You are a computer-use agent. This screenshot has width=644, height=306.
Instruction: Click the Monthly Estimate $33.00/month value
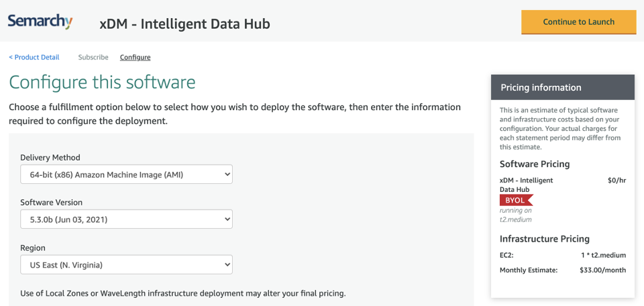(602, 270)
